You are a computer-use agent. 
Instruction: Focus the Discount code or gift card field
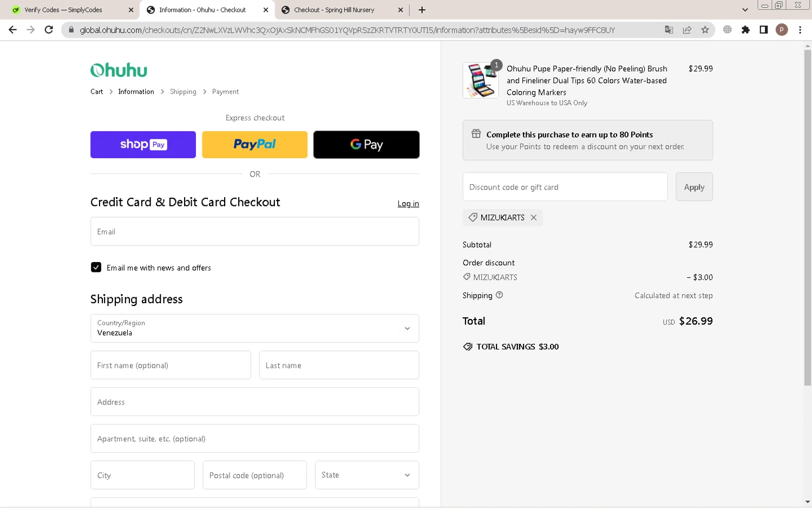(x=565, y=187)
